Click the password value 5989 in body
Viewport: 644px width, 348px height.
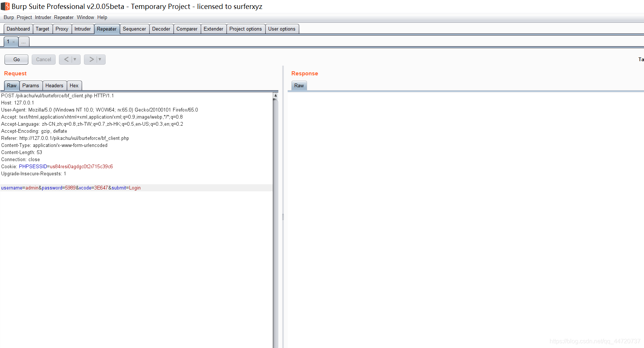[71, 188]
